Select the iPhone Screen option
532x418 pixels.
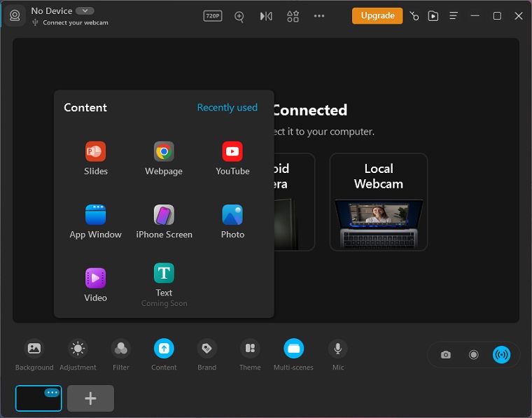click(164, 221)
